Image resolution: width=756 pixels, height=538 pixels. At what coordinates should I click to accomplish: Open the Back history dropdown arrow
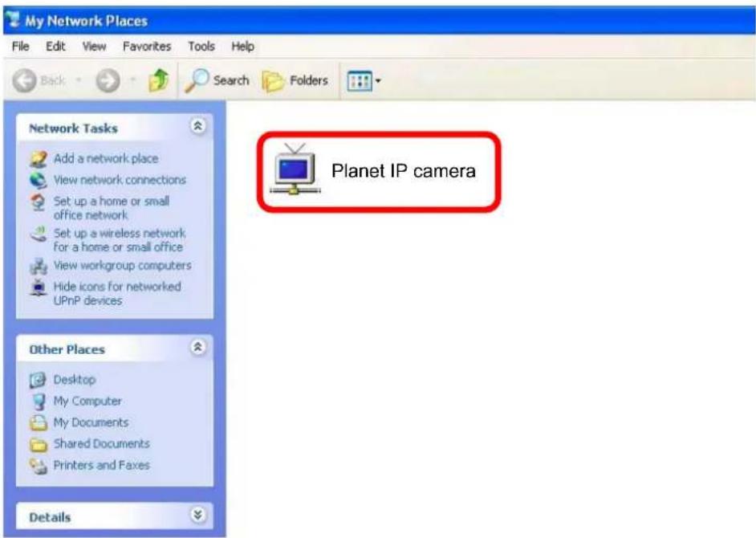point(79,80)
